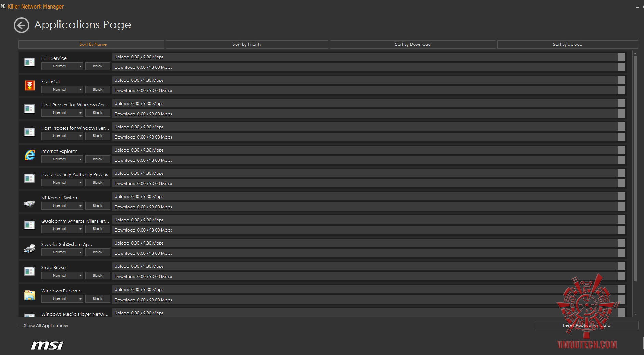This screenshot has height=355, width=644.
Task: Minimize the Killer Network Manager window
Action: pyautogui.click(x=637, y=7)
